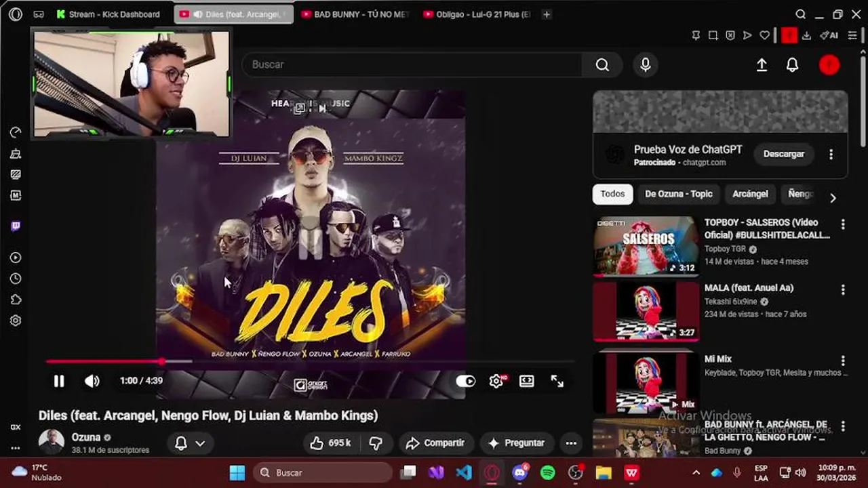Switch to BAD BUNNY - TÚ NO METES tab
Viewport: 868px width, 488px height.
click(356, 14)
